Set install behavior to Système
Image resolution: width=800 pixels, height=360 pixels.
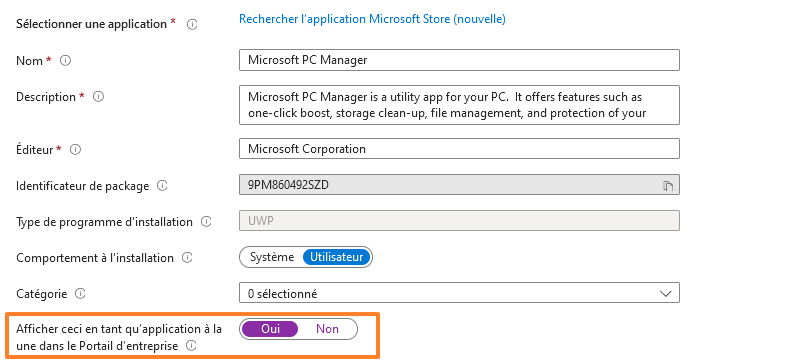pyautogui.click(x=272, y=258)
